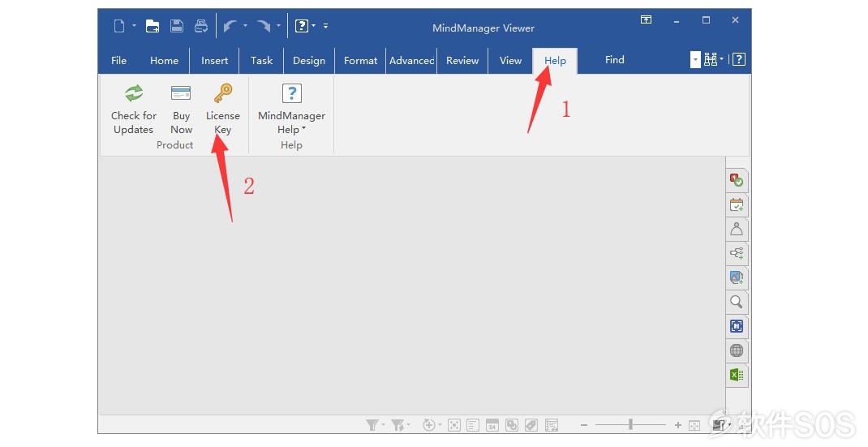Open the Excel side tab

pyautogui.click(x=737, y=375)
